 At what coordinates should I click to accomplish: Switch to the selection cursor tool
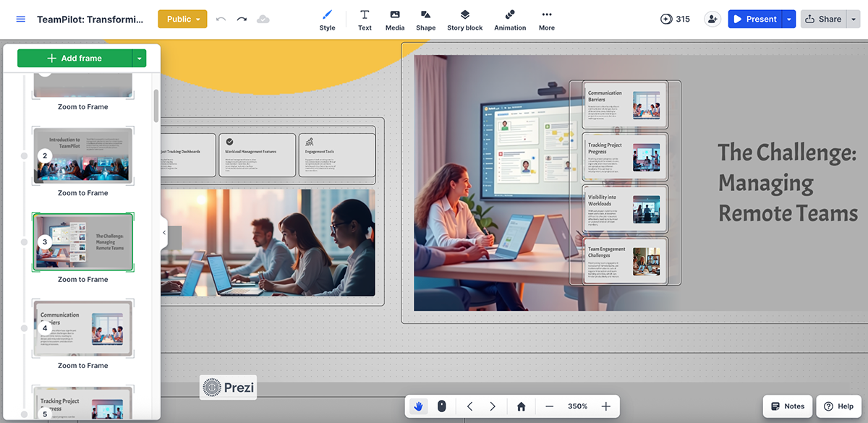(441, 406)
